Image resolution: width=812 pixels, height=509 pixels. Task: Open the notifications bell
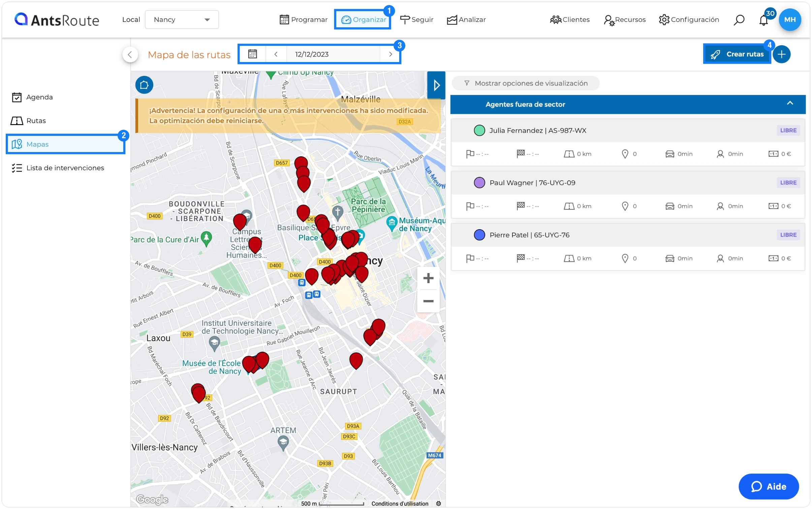763,20
